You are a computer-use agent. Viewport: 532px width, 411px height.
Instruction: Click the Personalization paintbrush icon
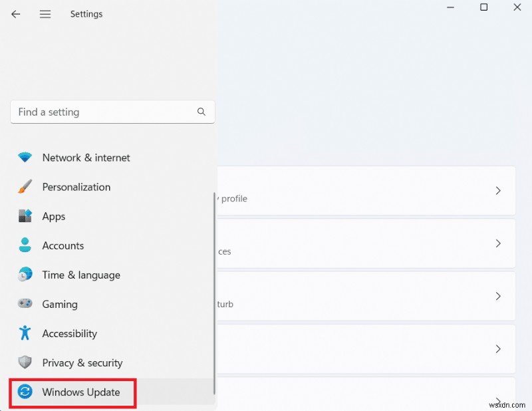click(x=25, y=187)
